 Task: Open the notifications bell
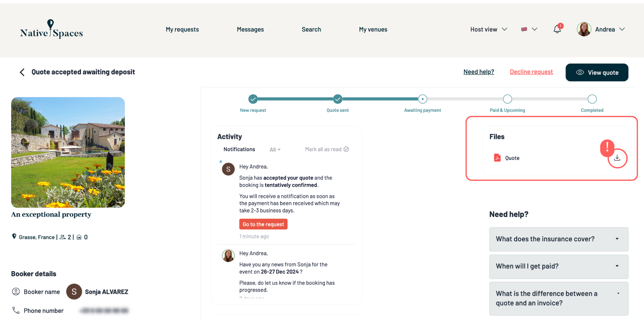557,29
